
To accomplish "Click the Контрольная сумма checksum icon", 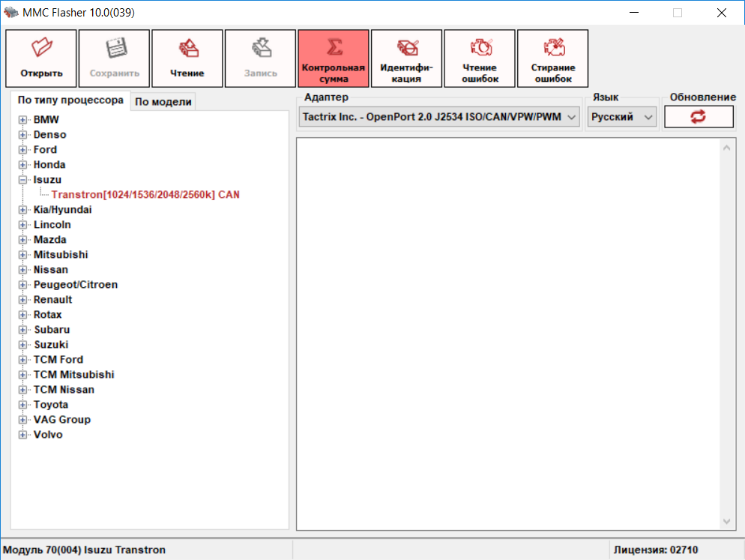I will [334, 48].
